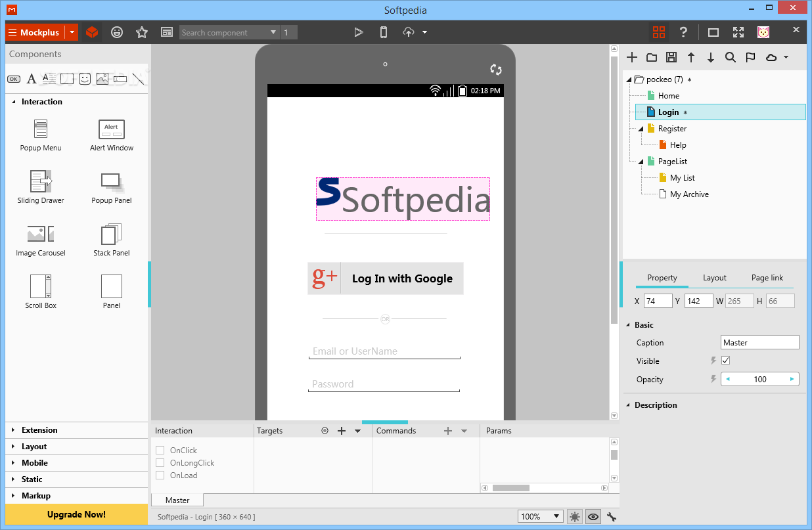Screen dimensions: 812x530
Task: Select the diagonal line quick component
Action: [137, 79]
